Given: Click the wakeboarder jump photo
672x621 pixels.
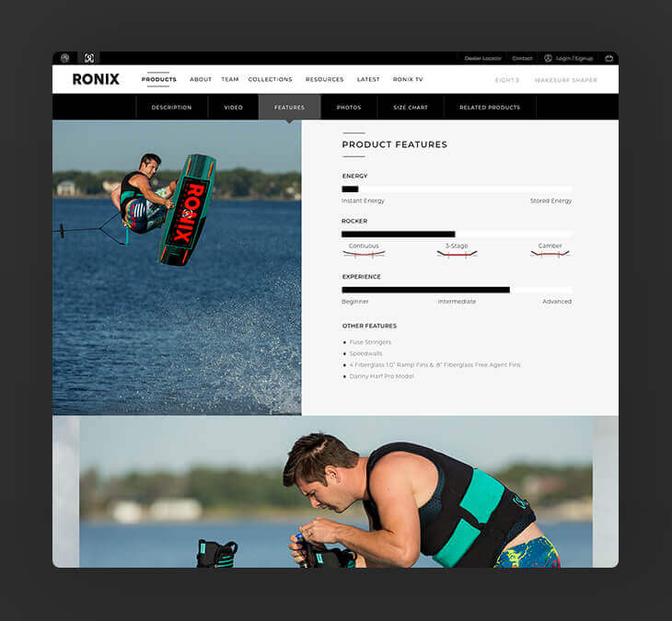Looking at the screenshot, I should click(x=177, y=268).
